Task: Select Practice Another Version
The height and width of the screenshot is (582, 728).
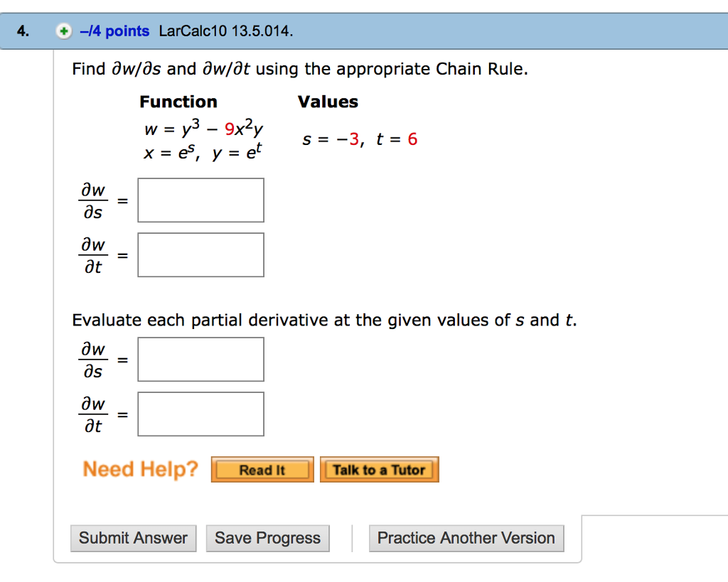Action: [x=466, y=538]
